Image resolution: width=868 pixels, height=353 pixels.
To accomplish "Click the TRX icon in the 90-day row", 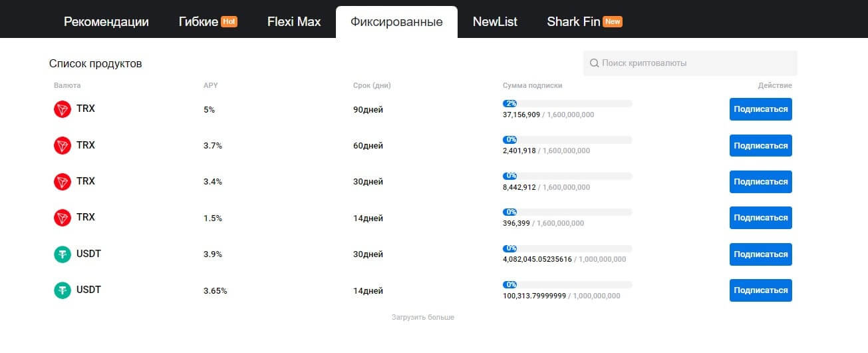I will tap(63, 109).
